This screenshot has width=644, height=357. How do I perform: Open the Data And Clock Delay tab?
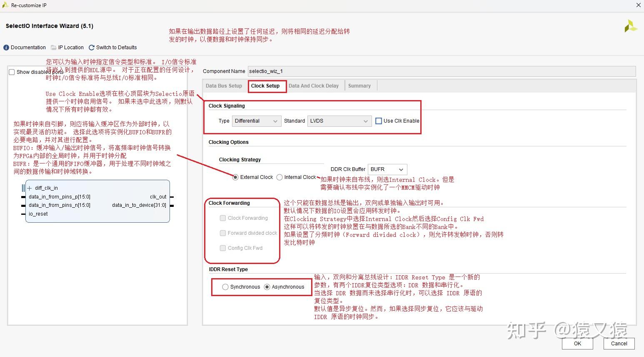tap(314, 85)
